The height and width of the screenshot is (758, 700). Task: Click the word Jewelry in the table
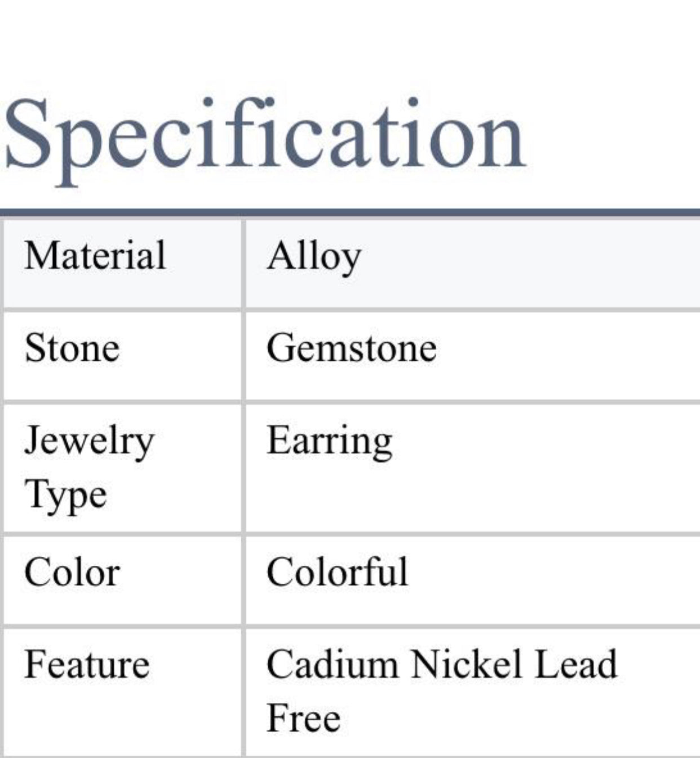tap(89, 442)
